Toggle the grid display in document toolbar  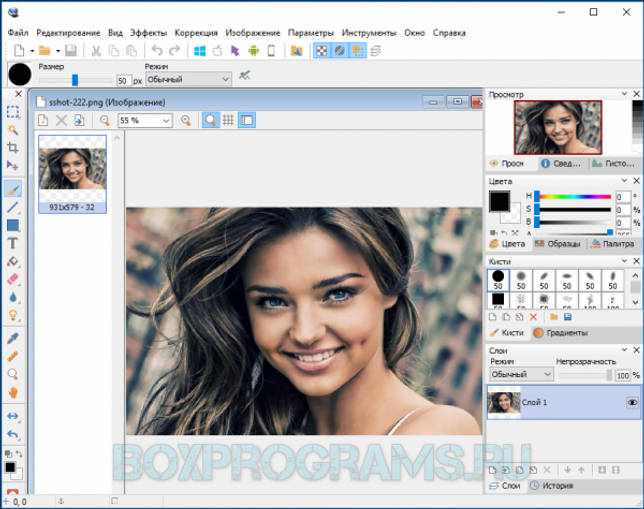click(x=228, y=120)
